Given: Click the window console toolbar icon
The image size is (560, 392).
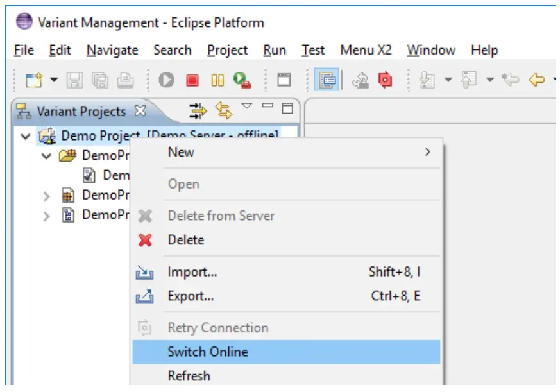Looking at the screenshot, I should click(284, 80).
